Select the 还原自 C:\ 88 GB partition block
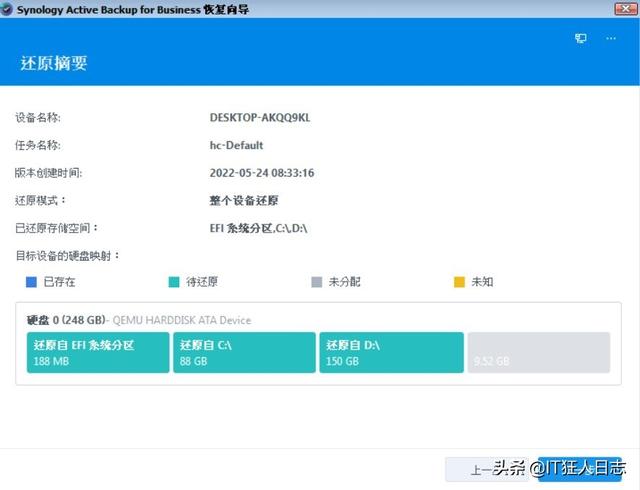The width and height of the screenshot is (640, 490). [x=244, y=352]
